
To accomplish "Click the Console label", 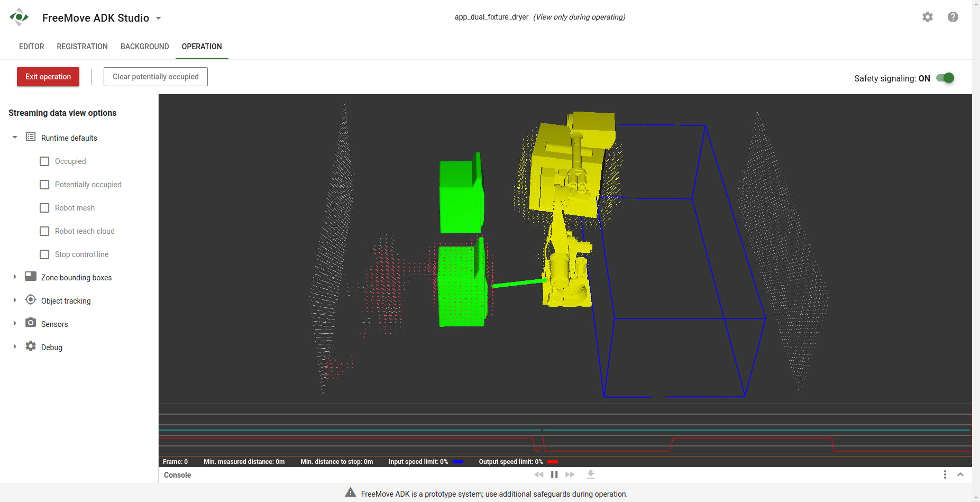I will click(177, 475).
